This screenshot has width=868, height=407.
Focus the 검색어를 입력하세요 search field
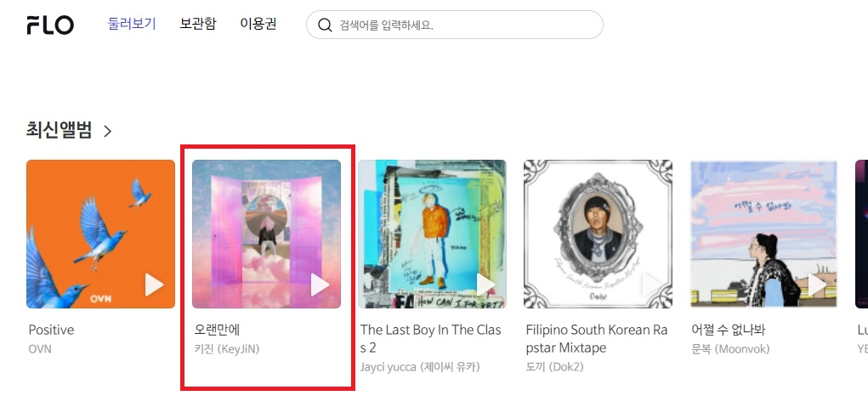point(455,25)
